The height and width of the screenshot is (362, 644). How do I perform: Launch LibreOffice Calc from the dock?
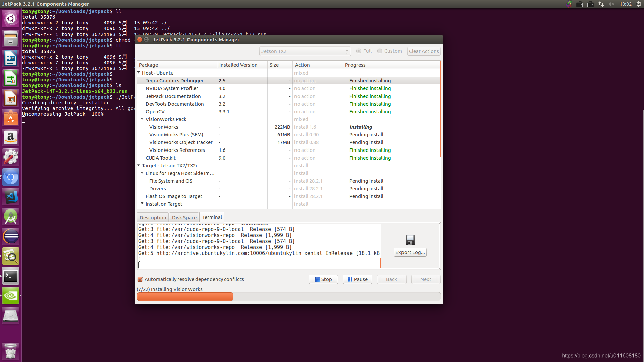click(11, 78)
